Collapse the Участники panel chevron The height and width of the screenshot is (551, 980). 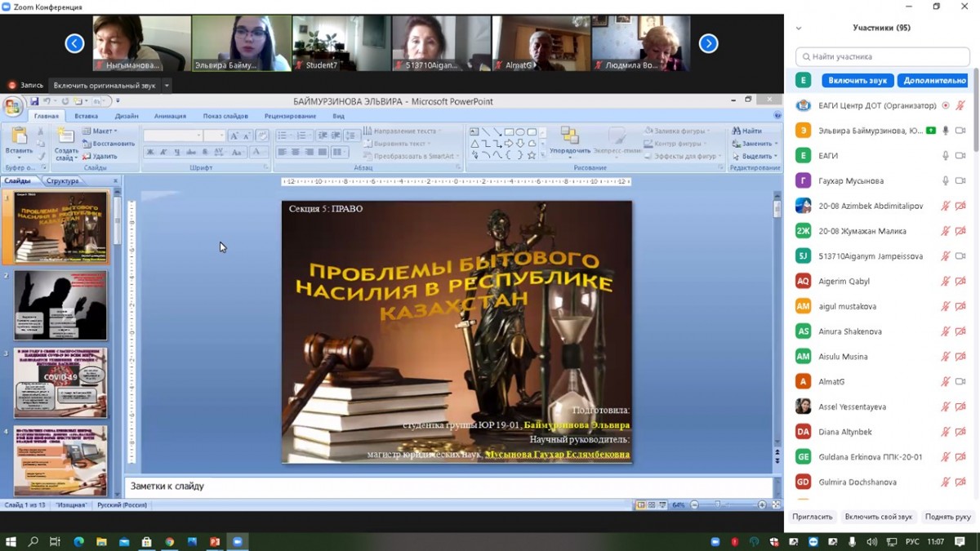tap(799, 28)
